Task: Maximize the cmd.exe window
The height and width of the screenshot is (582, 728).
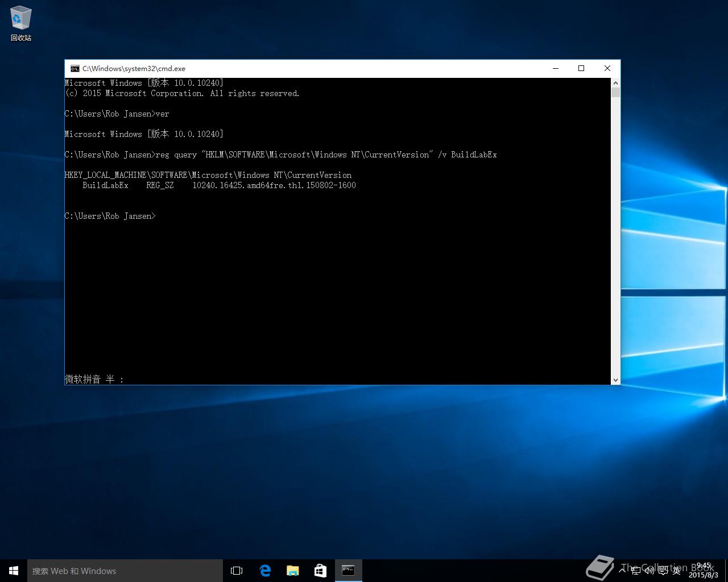Action: pyautogui.click(x=581, y=68)
